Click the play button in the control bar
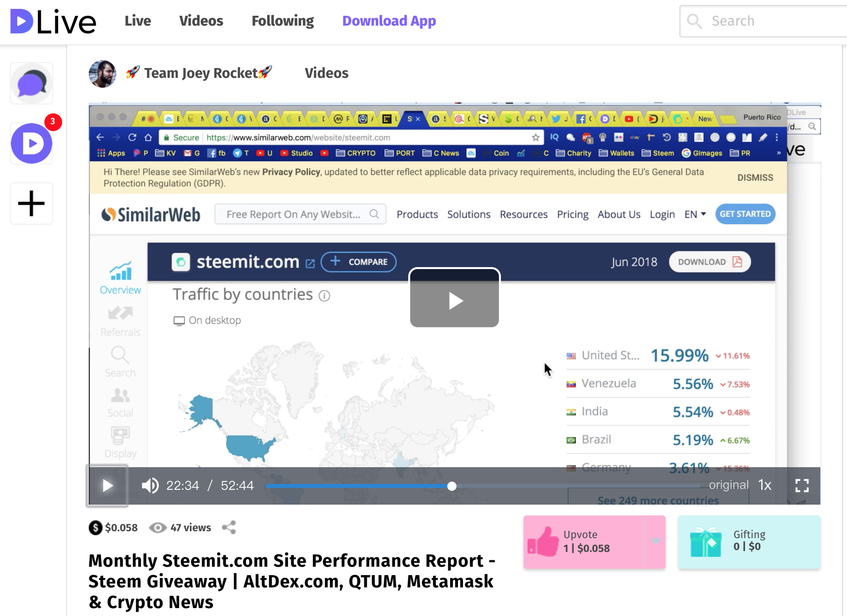 [x=107, y=486]
